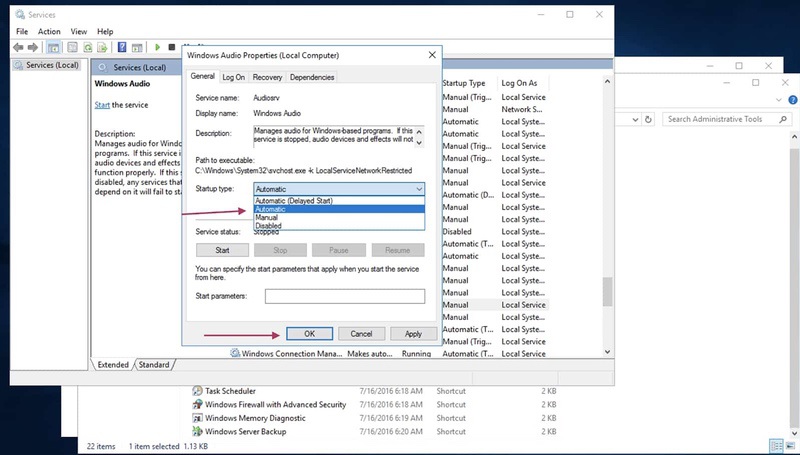The width and height of the screenshot is (800, 455).
Task: Choose Automatic (Delayed Start) from the list
Action: pyautogui.click(x=339, y=201)
